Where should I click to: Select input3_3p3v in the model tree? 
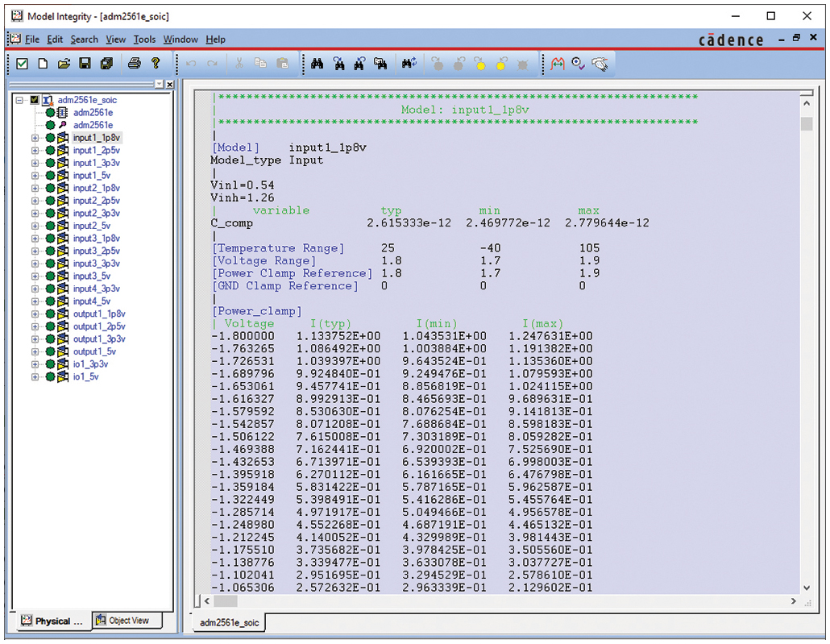[98, 264]
